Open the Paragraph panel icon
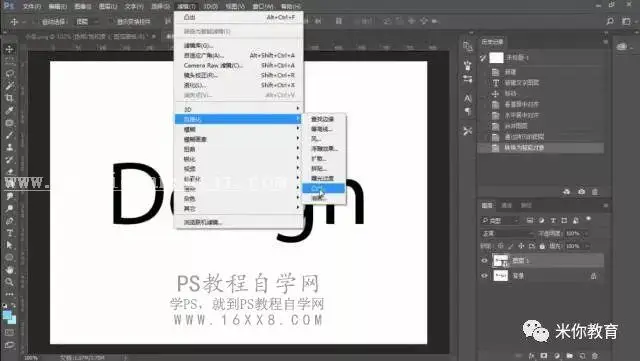Image resolution: width=640 pixels, height=361 pixels. tap(468, 111)
